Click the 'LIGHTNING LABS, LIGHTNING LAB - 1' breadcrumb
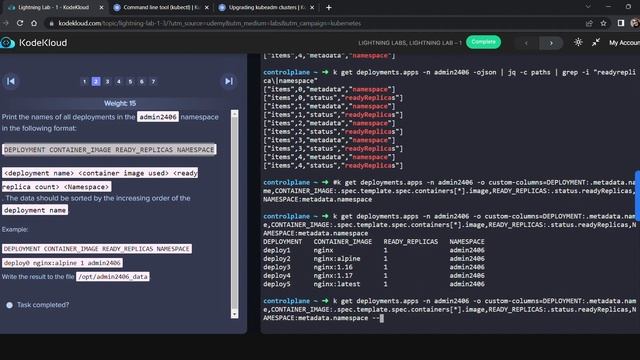 click(x=410, y=43)
